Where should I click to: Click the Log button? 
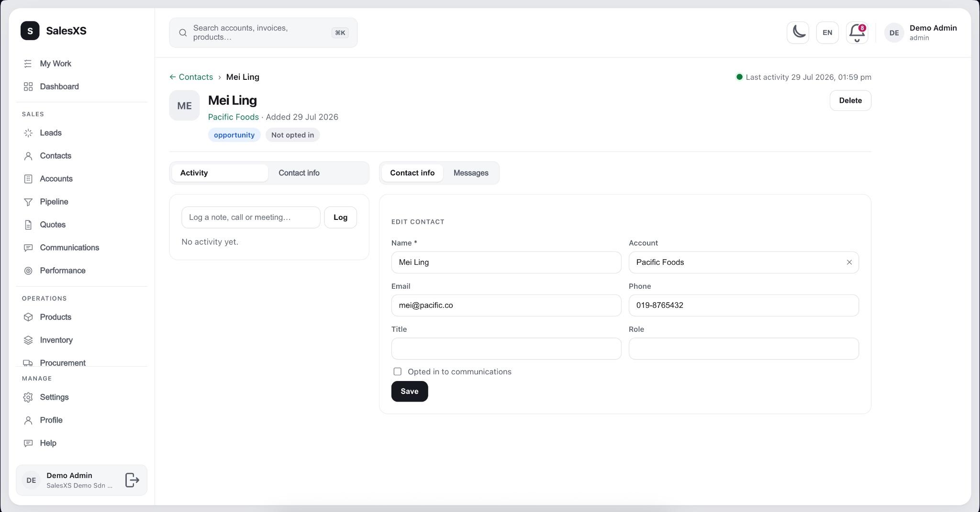340,218
